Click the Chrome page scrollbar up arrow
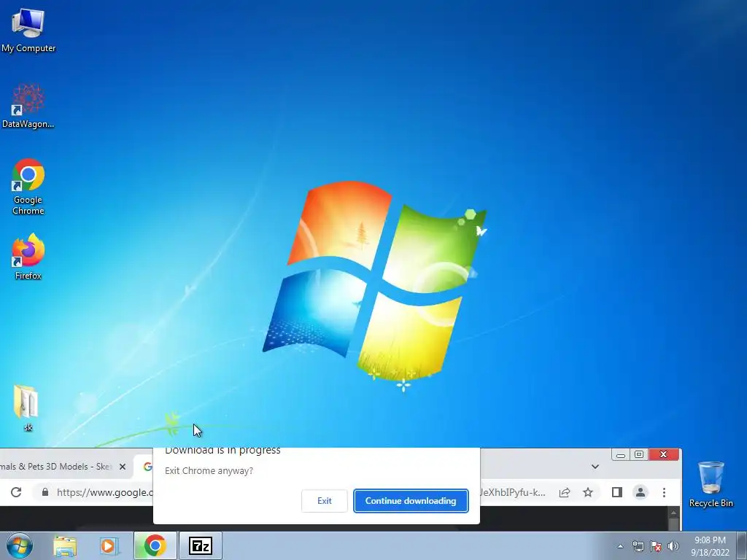This screenshot has height=560, width=747. point(673,513)
